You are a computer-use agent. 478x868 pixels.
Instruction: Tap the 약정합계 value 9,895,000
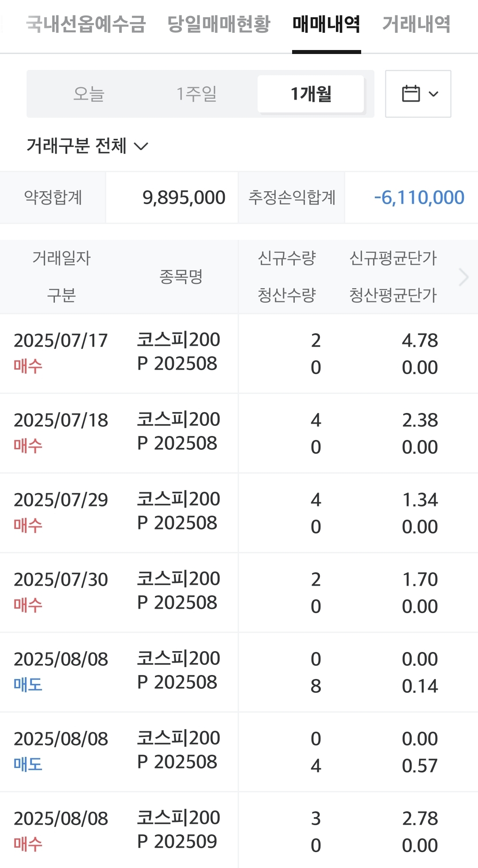pos(184,197)
